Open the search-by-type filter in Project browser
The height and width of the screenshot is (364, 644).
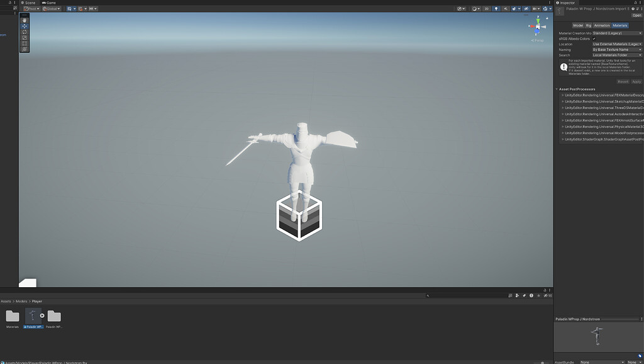tap(517, 295)
